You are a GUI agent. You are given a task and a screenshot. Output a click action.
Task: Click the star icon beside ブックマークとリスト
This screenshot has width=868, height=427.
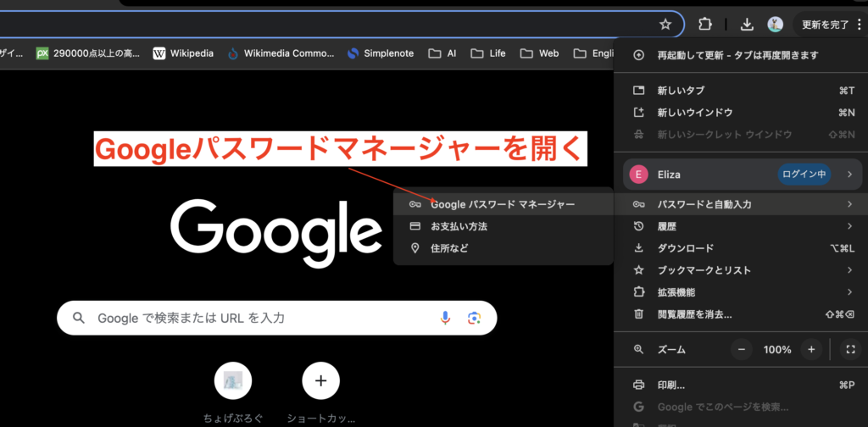coord(639,270)
